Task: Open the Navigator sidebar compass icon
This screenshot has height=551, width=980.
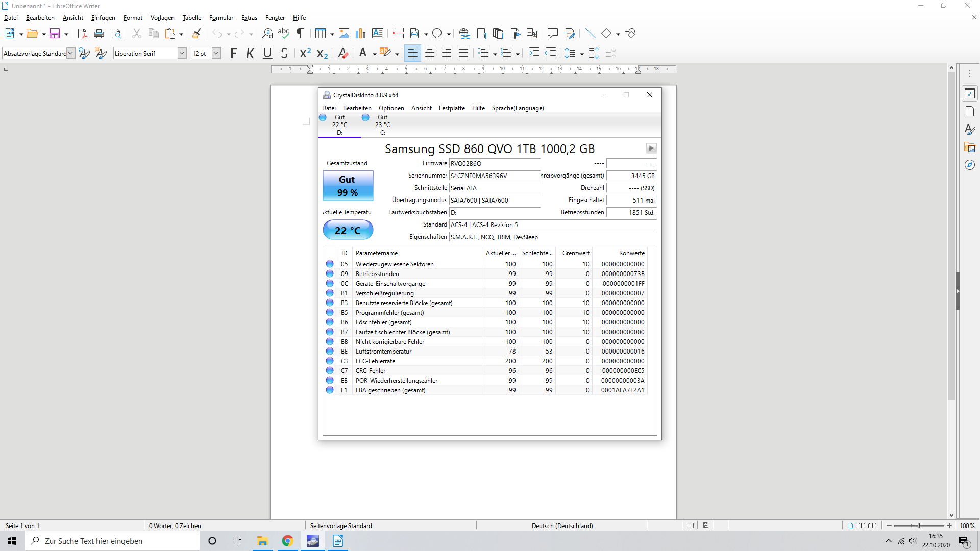Action: pyautogui.click(x=970, y=165)
